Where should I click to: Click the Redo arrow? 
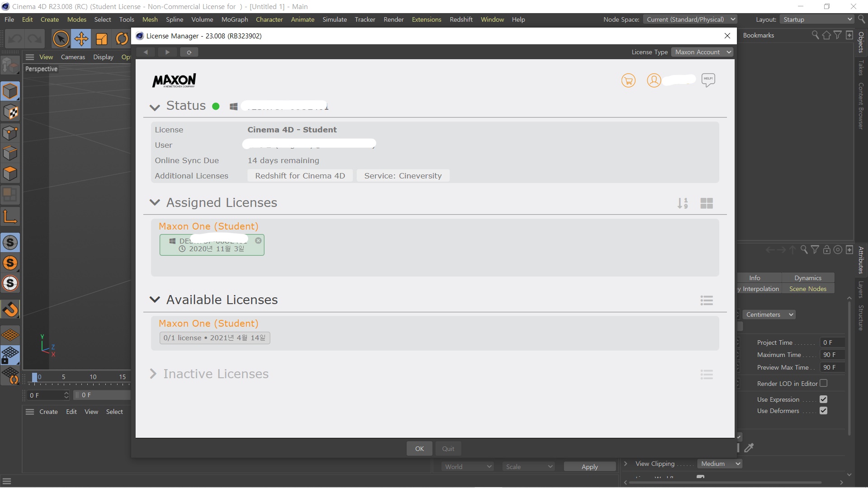click(35, 39)
